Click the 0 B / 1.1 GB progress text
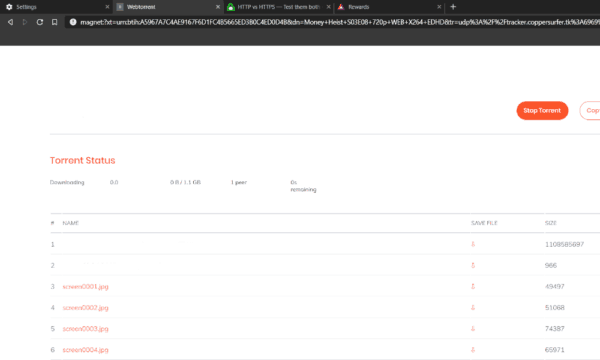 point(185,182)
